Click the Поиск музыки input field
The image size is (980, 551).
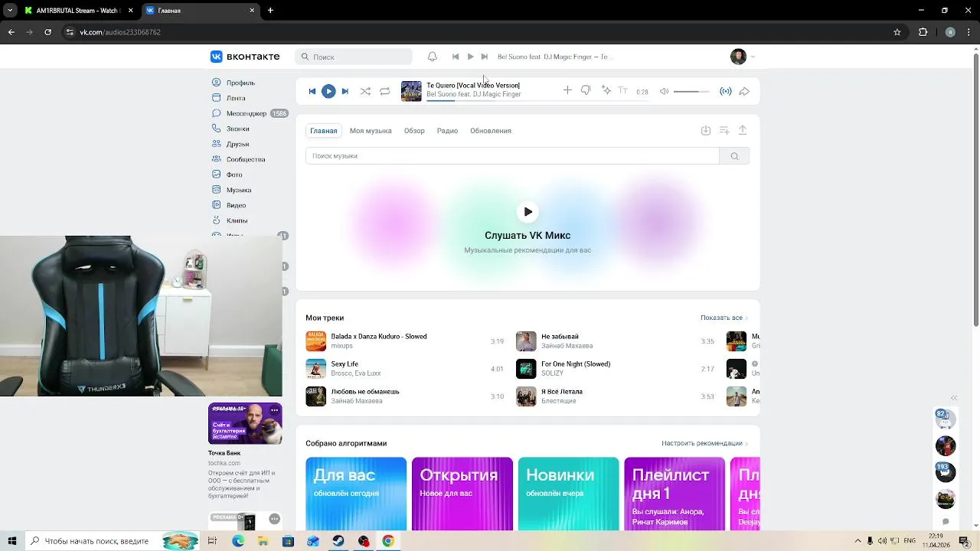click(x=512, y=156)
